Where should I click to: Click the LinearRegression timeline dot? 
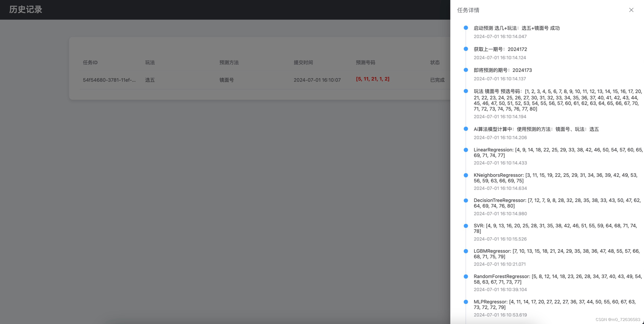click(x=466, y=150)
